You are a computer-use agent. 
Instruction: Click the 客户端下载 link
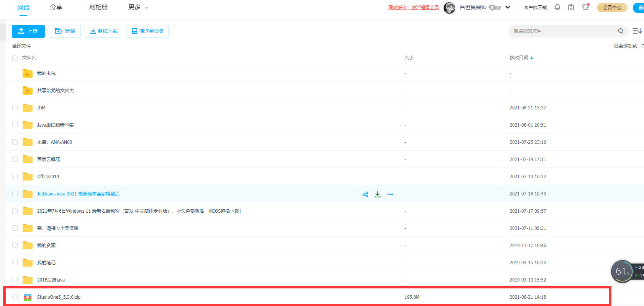[535, 8]
